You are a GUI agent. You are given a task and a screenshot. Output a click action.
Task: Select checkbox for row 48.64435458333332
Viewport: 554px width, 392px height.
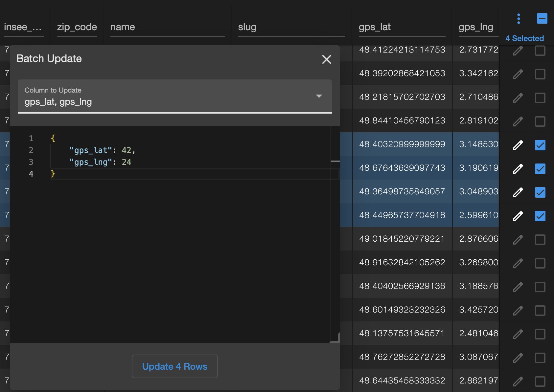540,381
